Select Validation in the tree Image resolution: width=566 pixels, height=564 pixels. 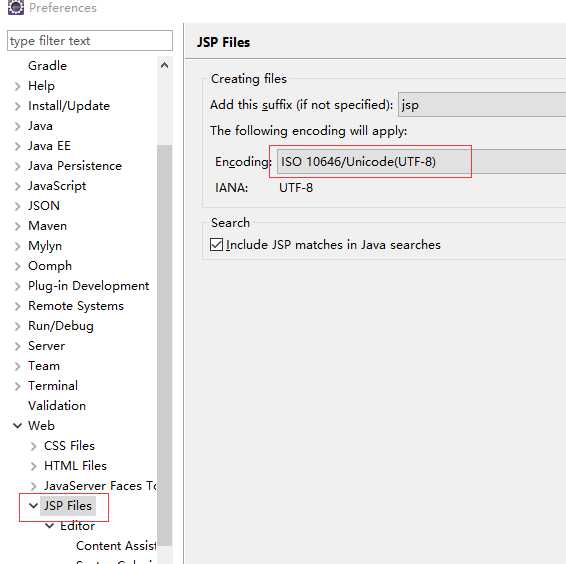click(x=57, y=406)
